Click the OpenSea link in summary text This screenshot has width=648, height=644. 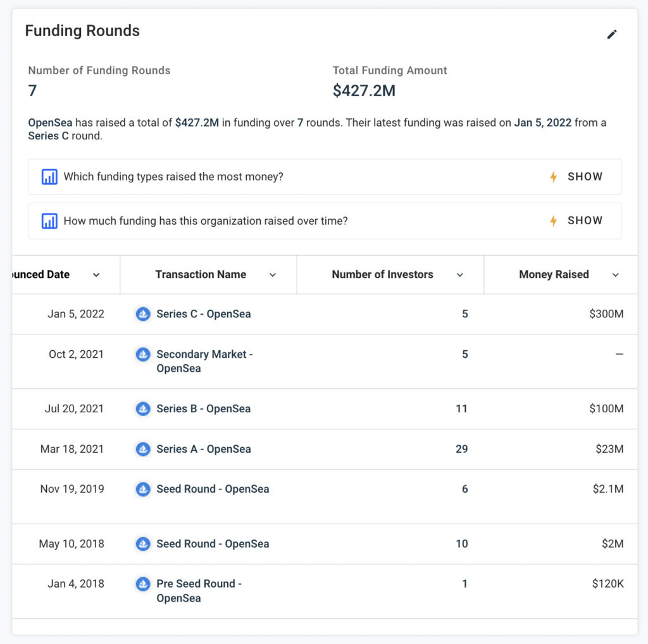coord(50,123)
